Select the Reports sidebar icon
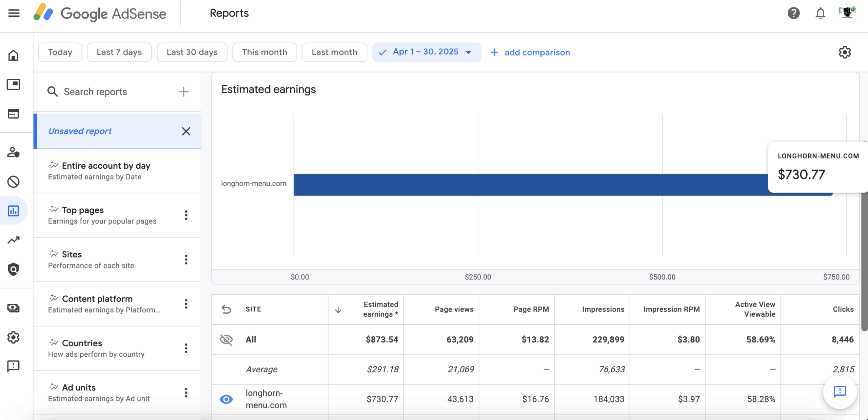Viewport: 868px width, 420px height. pyautogui.click(x=14, y=211)
